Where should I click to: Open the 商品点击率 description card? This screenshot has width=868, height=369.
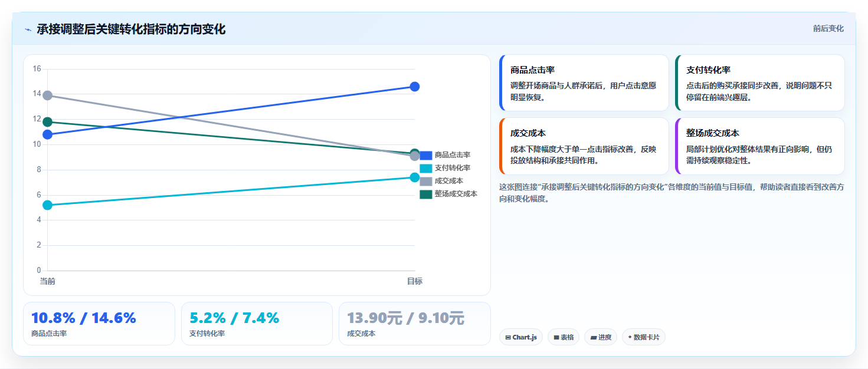[584, 83]
